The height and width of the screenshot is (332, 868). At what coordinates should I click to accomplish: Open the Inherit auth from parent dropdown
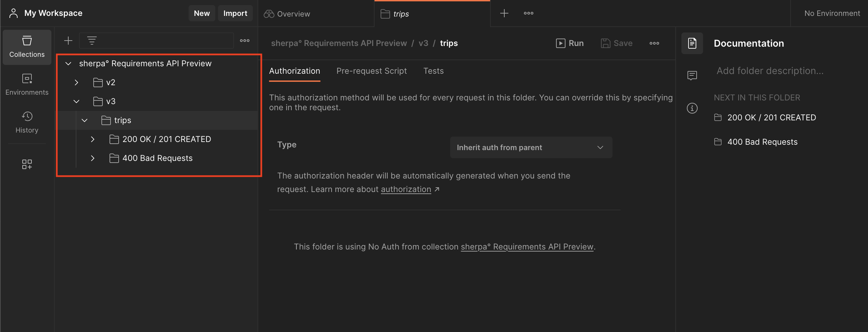point(531,147)
